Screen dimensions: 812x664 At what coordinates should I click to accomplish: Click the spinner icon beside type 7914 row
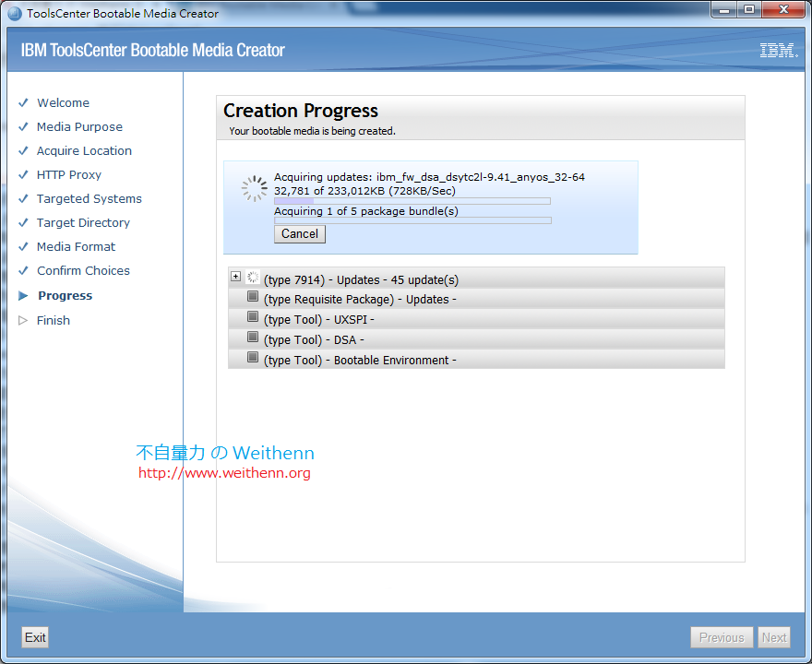pyautogui.click(x=252, y=277)
